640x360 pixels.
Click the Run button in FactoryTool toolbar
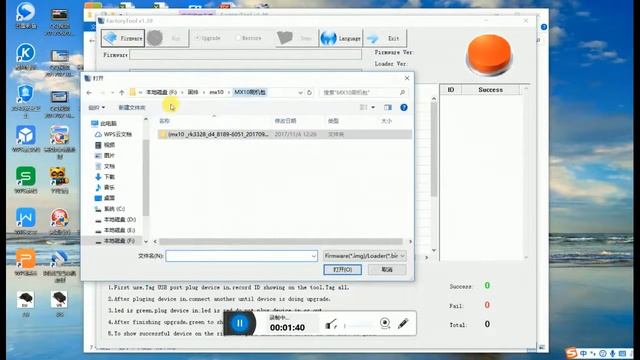tap(167, 38)
